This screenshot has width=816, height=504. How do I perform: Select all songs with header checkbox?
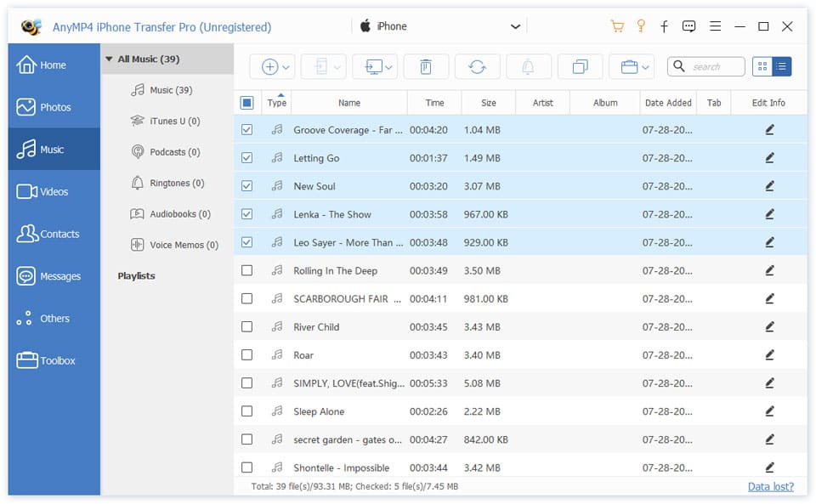click(247, 102)
